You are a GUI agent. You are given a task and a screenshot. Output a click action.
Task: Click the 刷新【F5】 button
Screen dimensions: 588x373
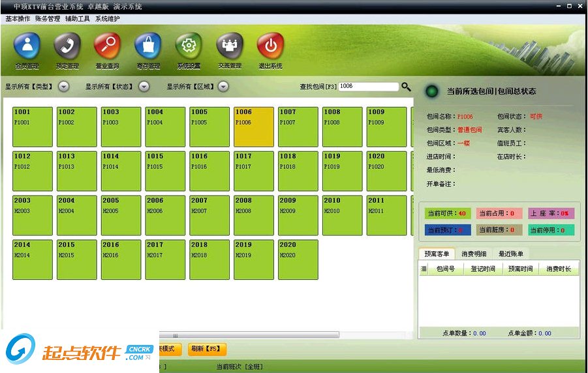click(x=208, y=349)
